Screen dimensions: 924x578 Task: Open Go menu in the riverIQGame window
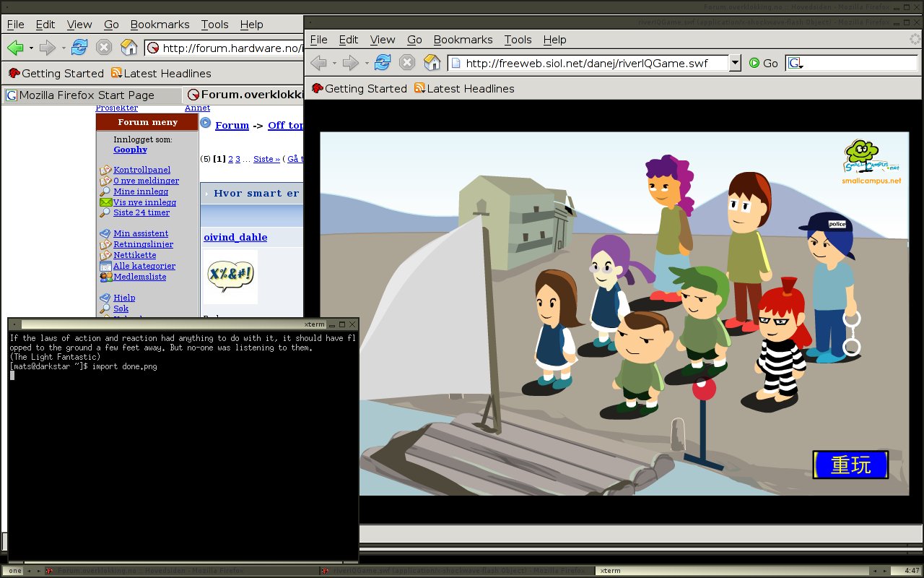414,40
